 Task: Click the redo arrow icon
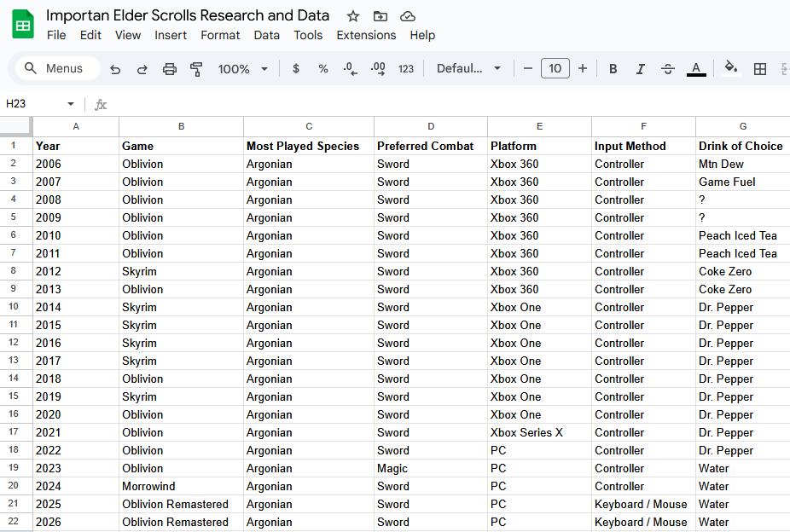pos(142,69)
